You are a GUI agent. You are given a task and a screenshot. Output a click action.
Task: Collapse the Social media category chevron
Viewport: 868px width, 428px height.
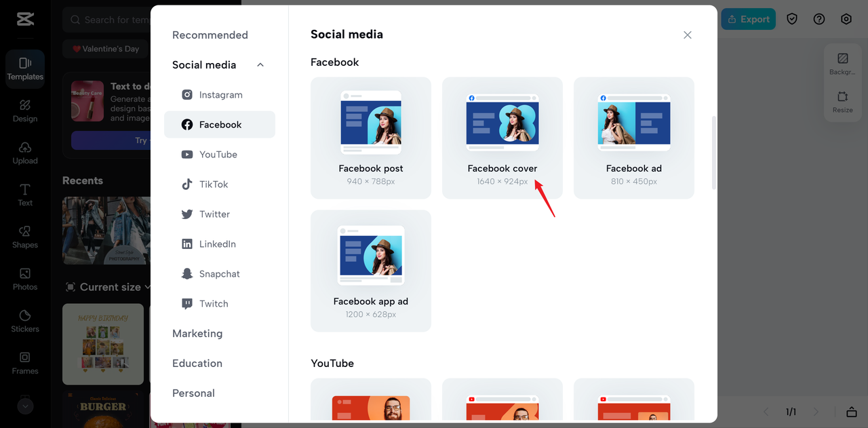(260, 65)
